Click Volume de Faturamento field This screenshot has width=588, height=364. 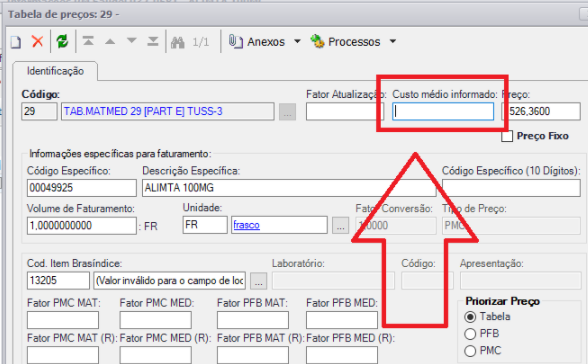pyautogui.click(x=82, y=226)
